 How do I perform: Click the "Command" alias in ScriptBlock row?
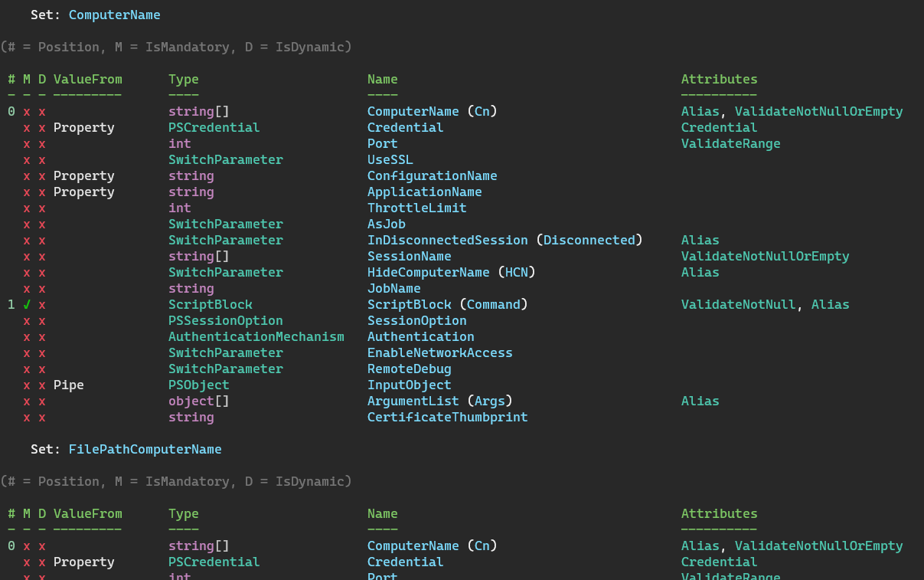tap(494, 304)
